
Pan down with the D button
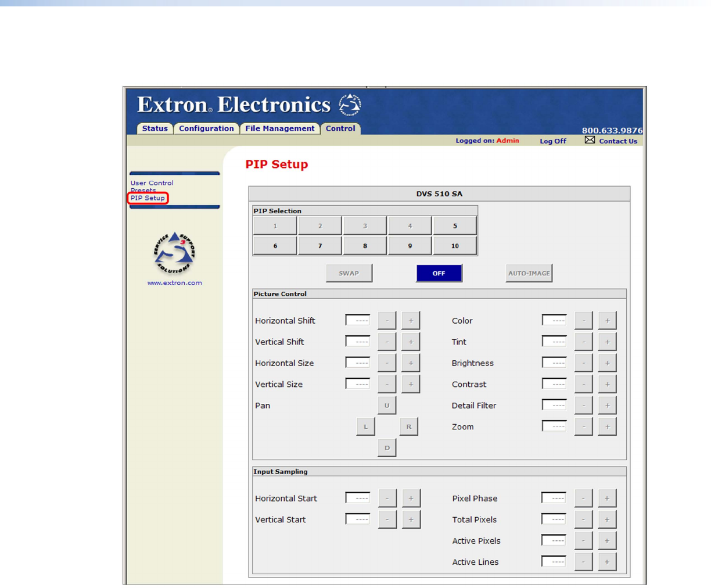(387, 448)
